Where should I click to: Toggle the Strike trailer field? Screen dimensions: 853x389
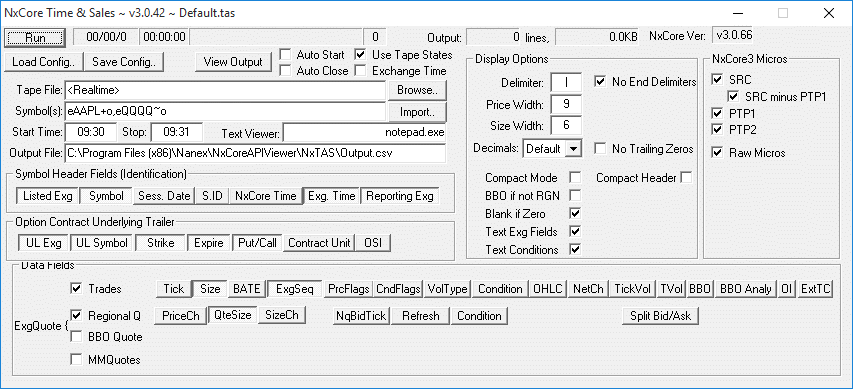point(160,243)
